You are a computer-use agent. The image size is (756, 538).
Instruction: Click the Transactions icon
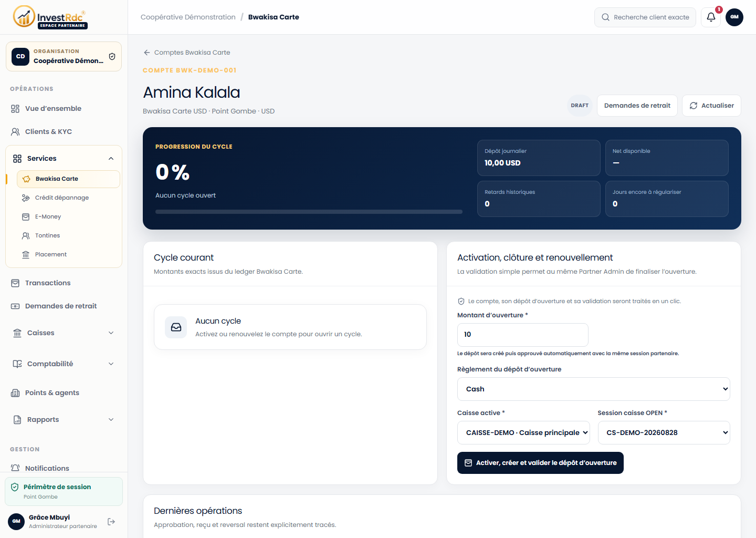15,283
